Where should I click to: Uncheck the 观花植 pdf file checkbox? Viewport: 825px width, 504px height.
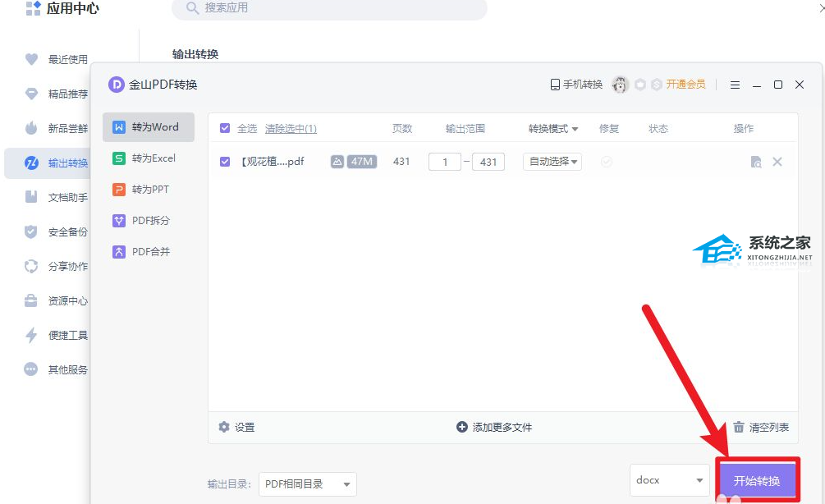225,162
